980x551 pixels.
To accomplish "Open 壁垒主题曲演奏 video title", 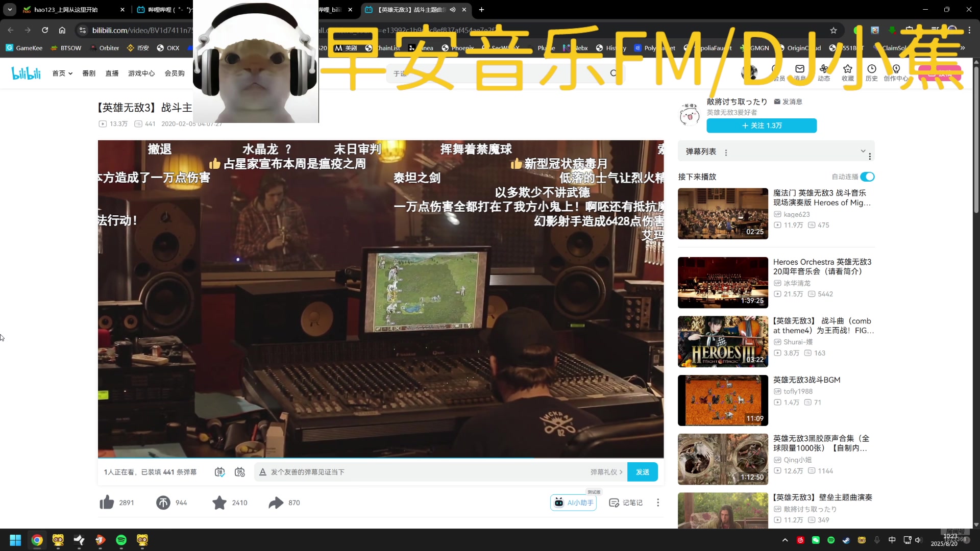I will 822,497.
